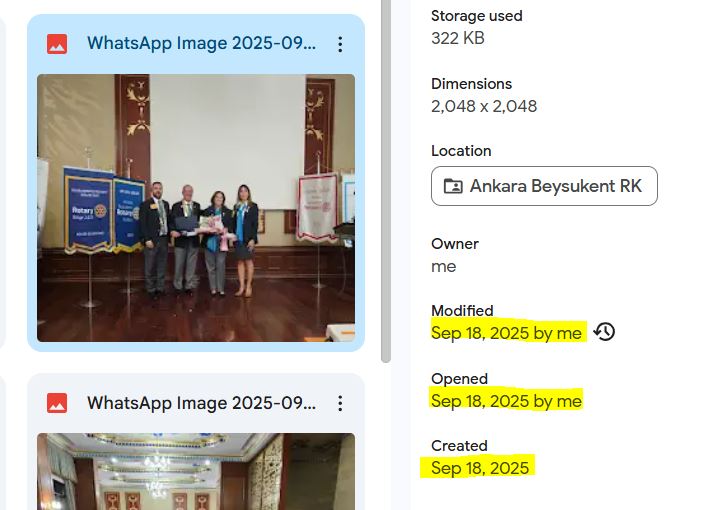
Task: Open version history clock icon beside Modified
Action: [x=604, y=332]
